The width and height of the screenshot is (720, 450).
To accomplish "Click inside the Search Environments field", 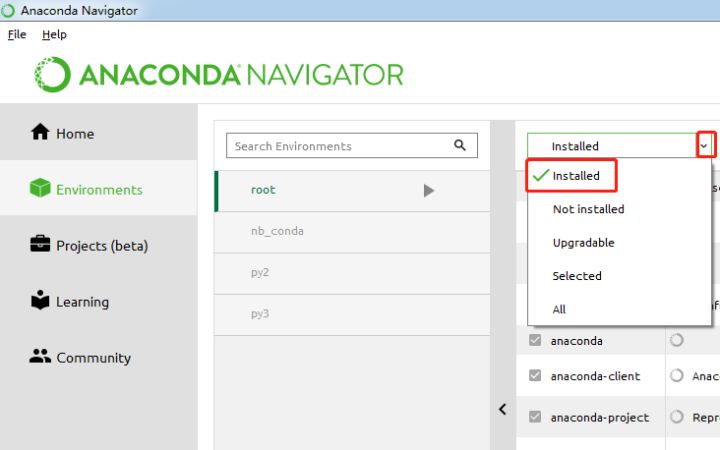I will pyautogui.click(x=352, y=146).
